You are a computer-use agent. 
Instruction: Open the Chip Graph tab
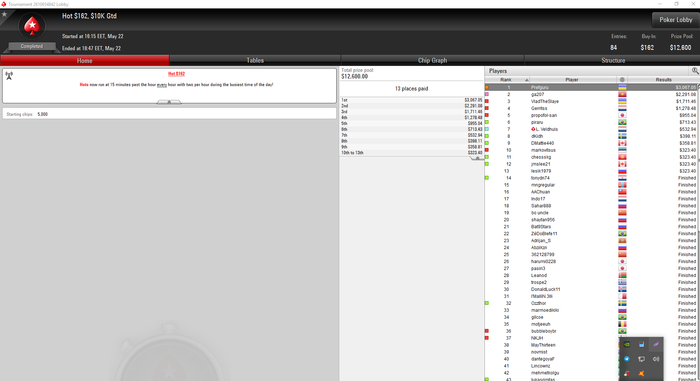click(x=432, y=60)
